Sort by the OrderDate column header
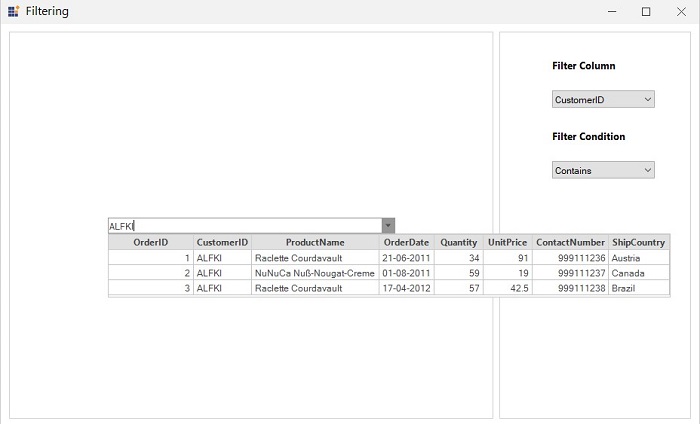700x424 pixels. [x=406, y=242]
